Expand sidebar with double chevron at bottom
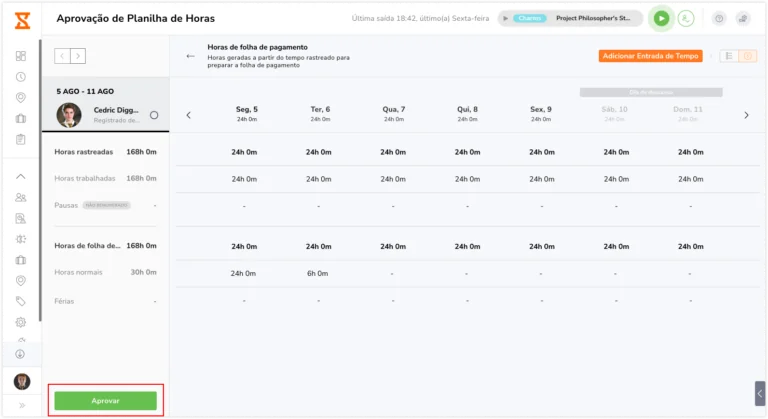 pos(22,405)
